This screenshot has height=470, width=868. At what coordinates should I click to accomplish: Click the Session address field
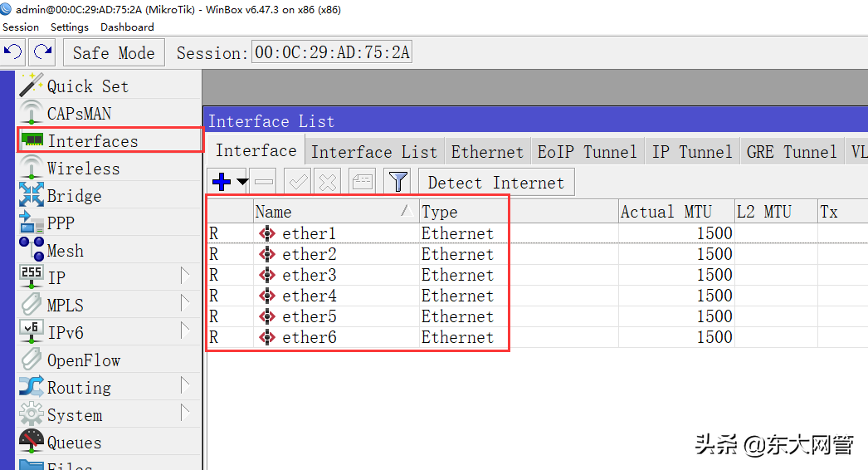tap(332, 52)
